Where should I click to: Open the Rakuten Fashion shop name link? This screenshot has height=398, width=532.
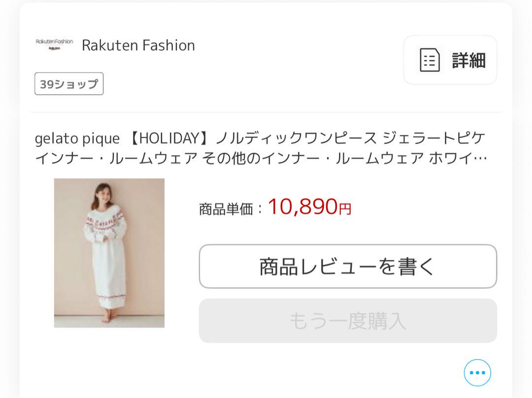(138, 45)
